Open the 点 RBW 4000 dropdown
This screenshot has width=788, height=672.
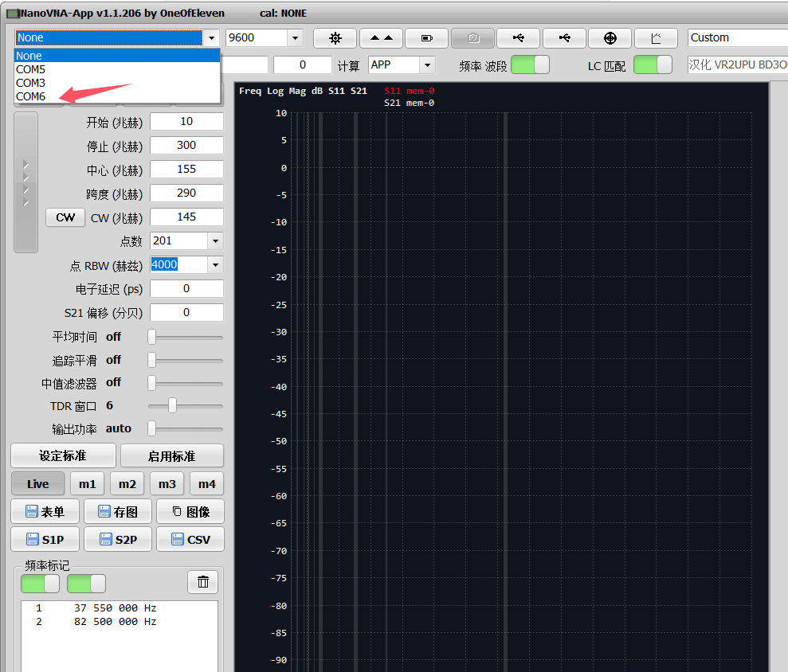[x=216, y=264]
